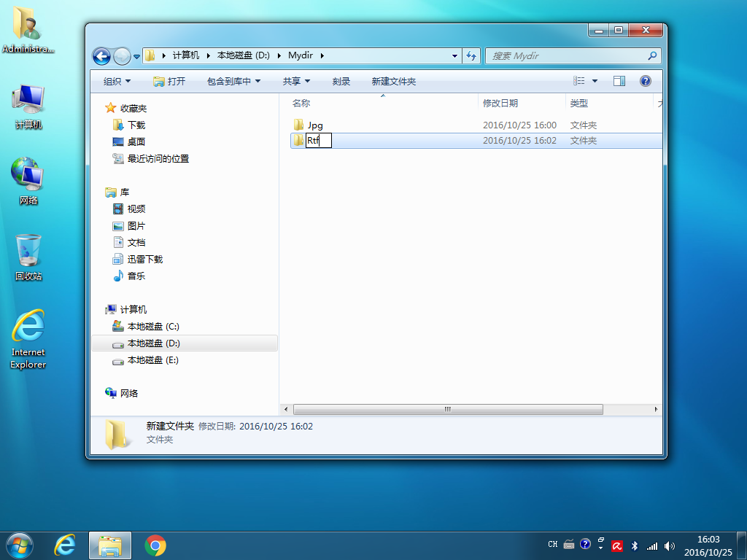This screenshot has height=560, width=747.
Task: Click the magnifier search icon
Action: coord(652,55)
